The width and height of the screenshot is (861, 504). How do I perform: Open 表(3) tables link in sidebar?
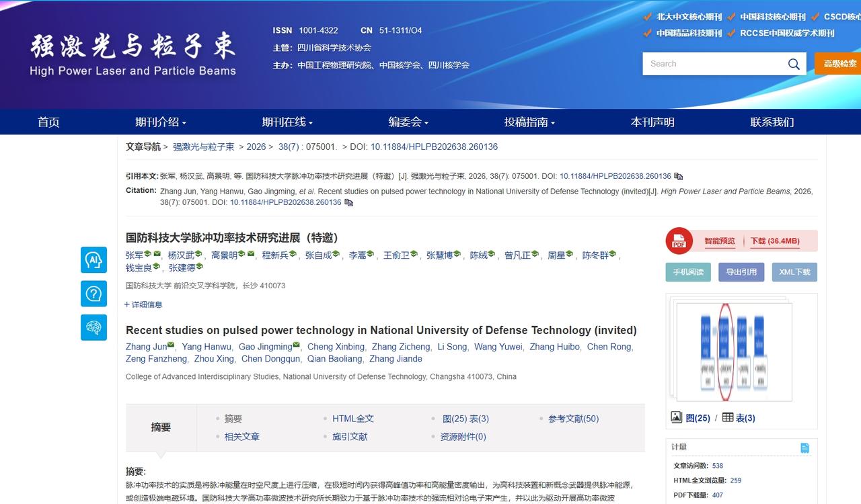(x=745, y=418)
